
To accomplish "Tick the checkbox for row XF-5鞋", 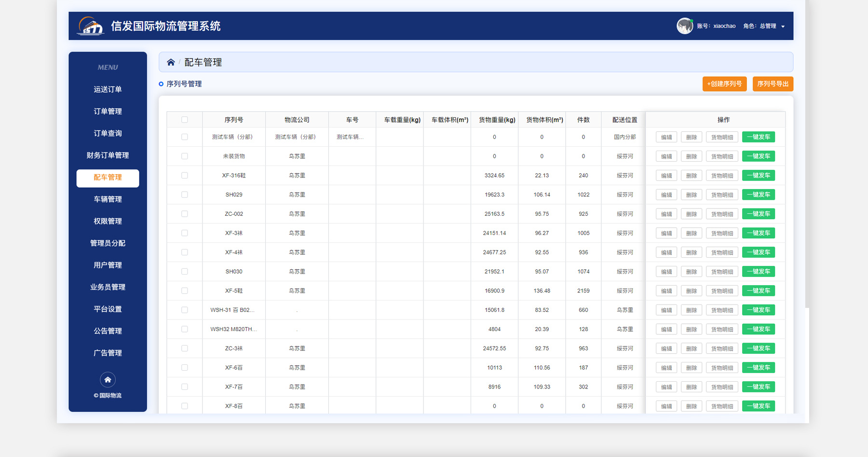I will (x=185, y=291).
